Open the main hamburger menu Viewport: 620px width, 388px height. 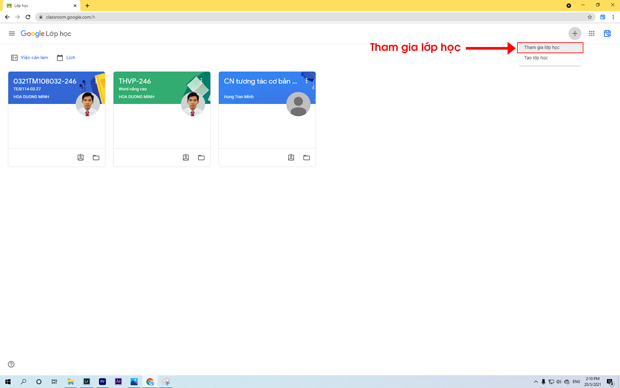[12, 34]
